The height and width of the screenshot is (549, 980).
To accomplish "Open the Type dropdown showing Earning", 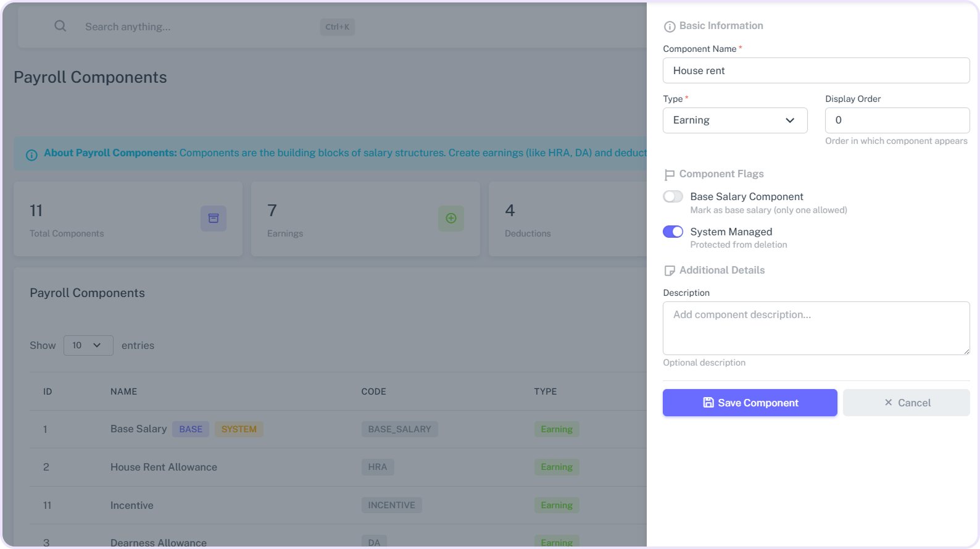I will click(735, 120).
